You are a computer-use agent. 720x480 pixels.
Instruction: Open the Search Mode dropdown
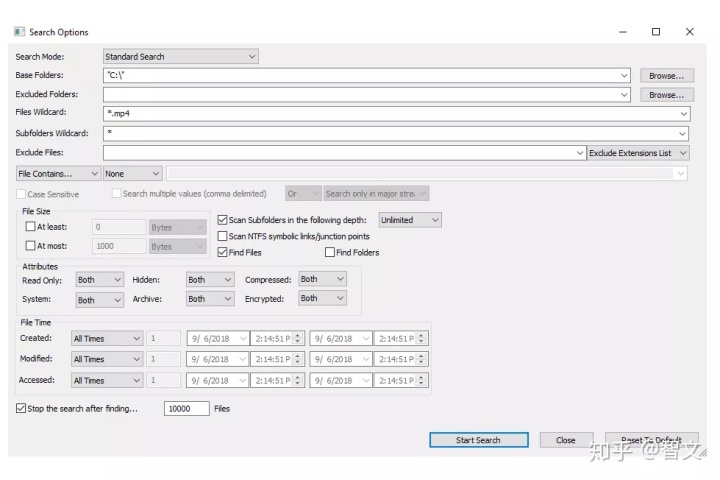click(x=180, y=56)
